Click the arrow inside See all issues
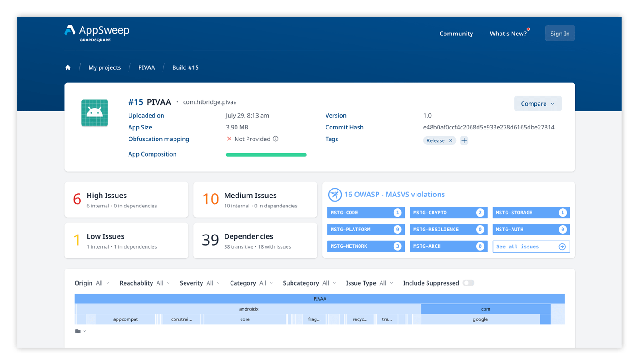 [562, 246]
